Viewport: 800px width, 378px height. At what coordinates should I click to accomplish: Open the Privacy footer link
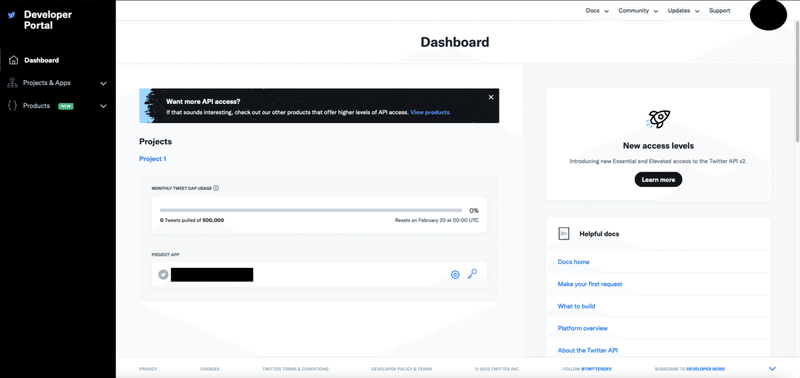point(148,369)
